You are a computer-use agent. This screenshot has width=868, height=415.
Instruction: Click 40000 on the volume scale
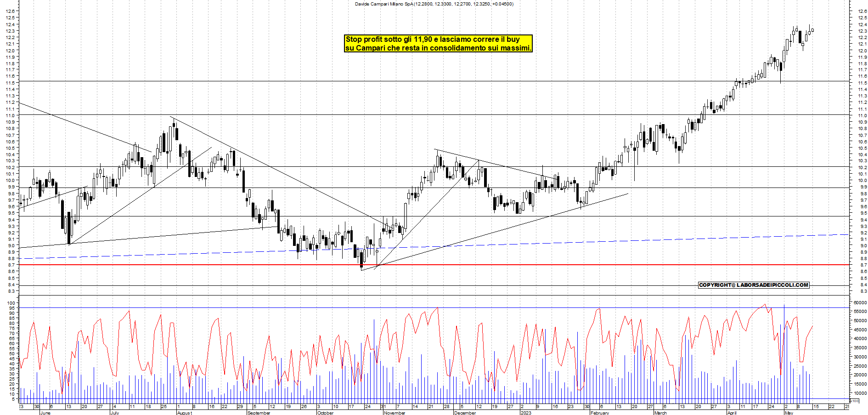860,339
